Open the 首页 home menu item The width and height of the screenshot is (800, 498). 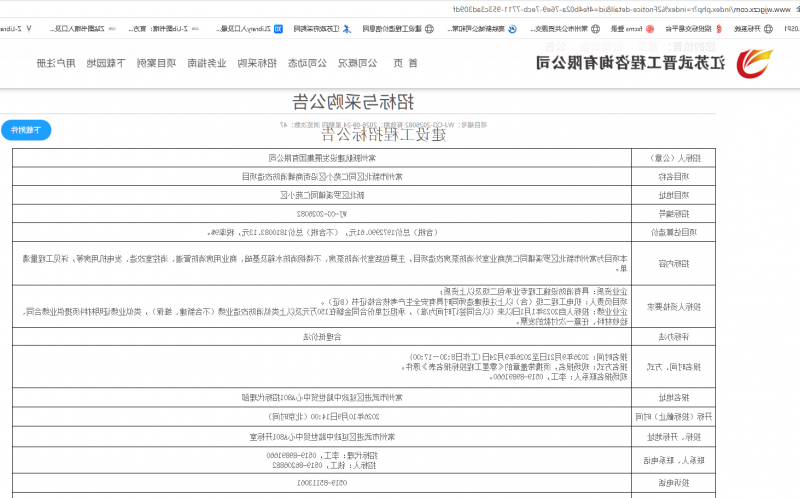406,63
